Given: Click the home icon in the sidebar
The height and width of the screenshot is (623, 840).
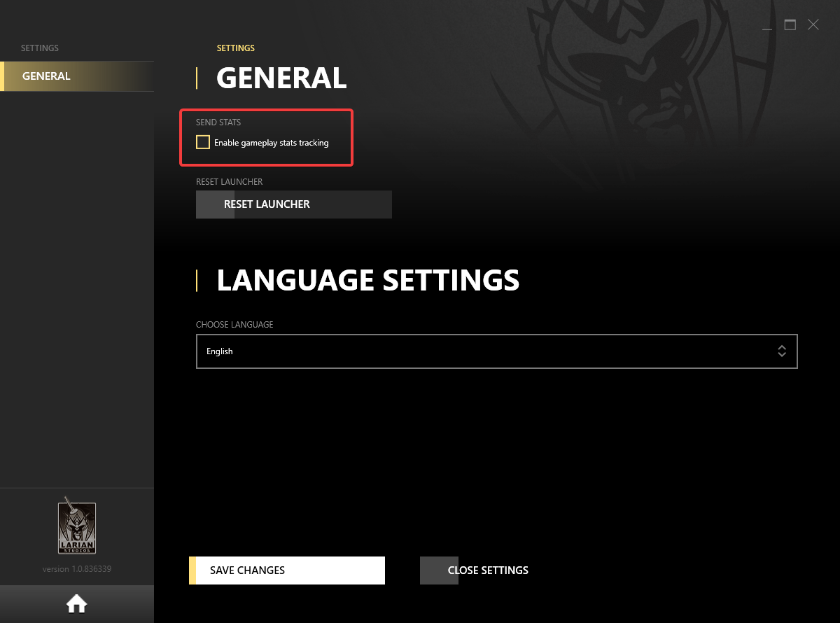Looking at the screenshot, I should pos(76,603).
